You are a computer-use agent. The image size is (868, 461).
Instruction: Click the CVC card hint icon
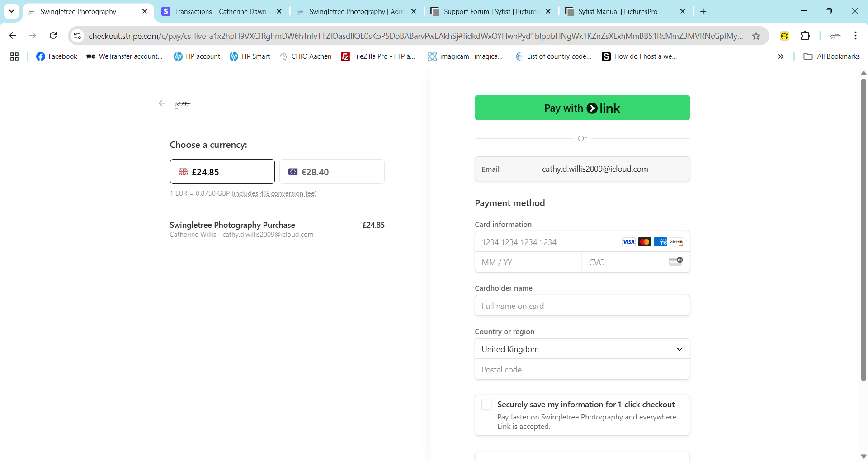point(676,261)
